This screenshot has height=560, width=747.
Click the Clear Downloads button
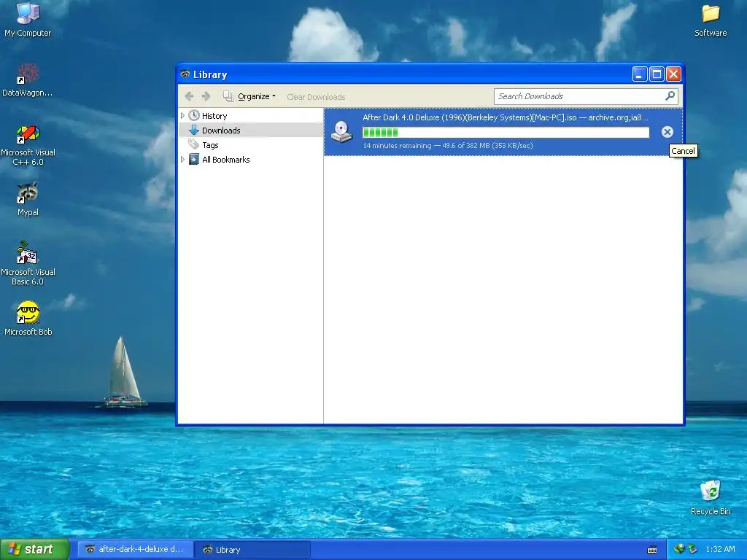click(316, 97)
